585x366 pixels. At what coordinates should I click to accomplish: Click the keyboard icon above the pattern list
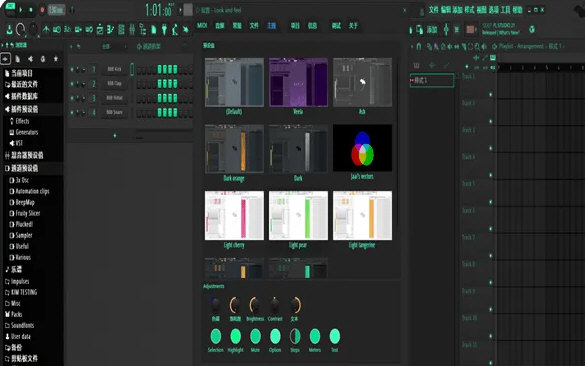(x=416, y=65)
